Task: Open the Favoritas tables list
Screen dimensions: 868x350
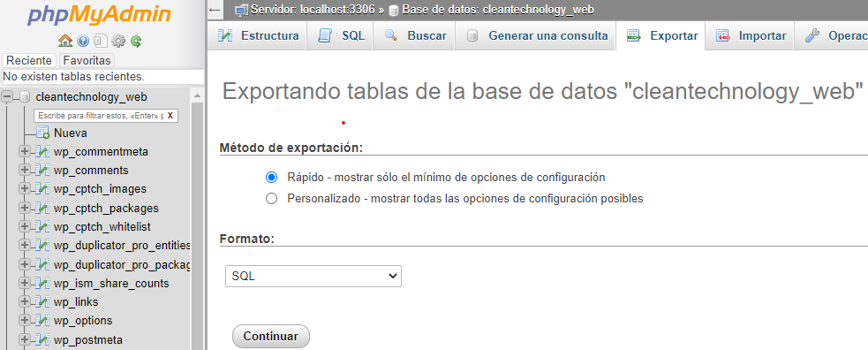Action: (87, 60)
